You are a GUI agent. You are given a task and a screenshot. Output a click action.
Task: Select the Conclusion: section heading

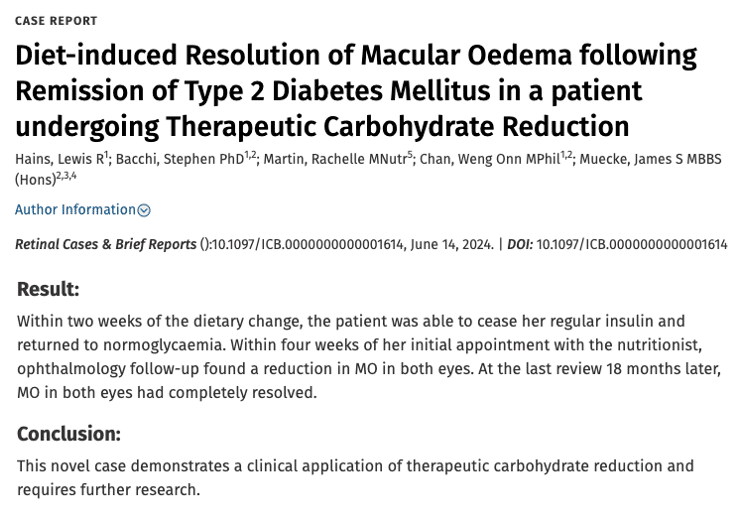[x=69, y=434]
